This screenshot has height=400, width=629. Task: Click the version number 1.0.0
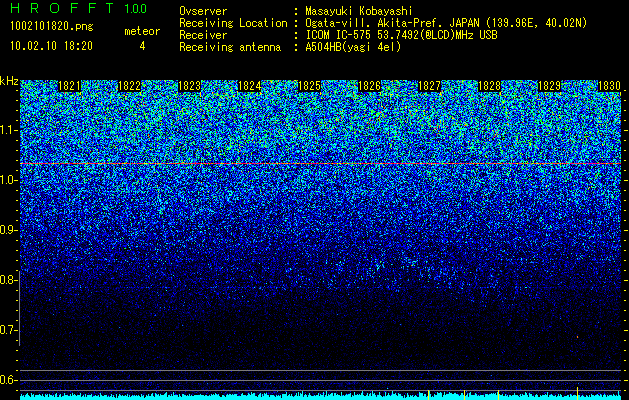click(x=136, y=9)
